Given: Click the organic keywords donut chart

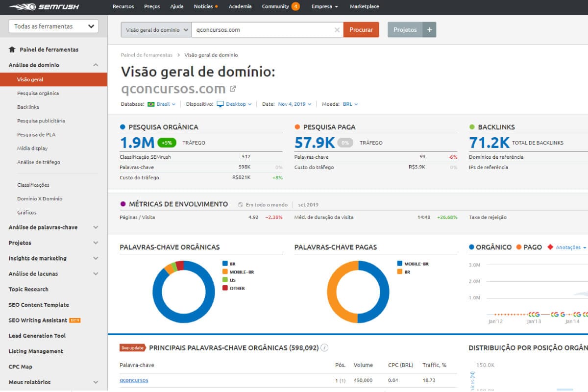Looking at the screenshot, I should [184, 292].
